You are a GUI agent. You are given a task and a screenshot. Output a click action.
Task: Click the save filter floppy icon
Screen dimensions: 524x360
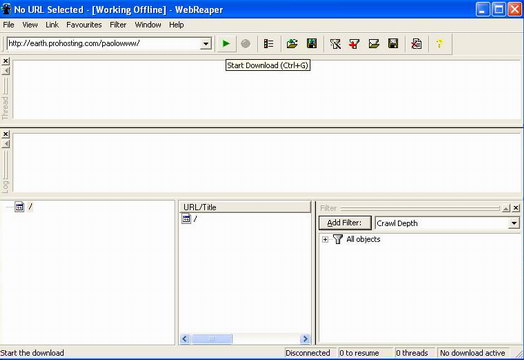(393, 43)
